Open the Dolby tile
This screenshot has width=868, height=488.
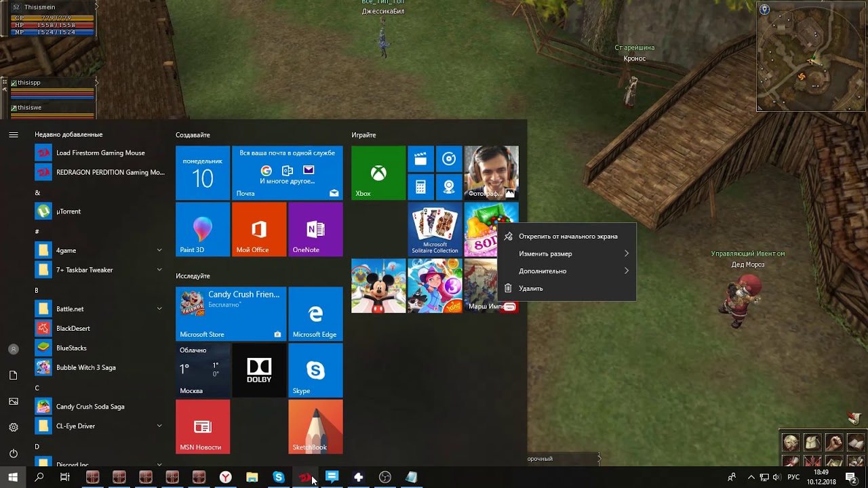point(259,370)
